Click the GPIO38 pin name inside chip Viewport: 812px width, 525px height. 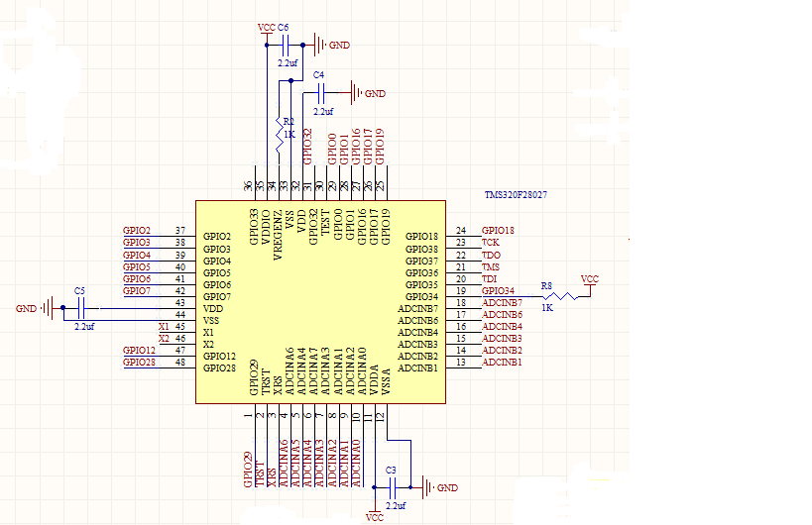pos(421,250)
